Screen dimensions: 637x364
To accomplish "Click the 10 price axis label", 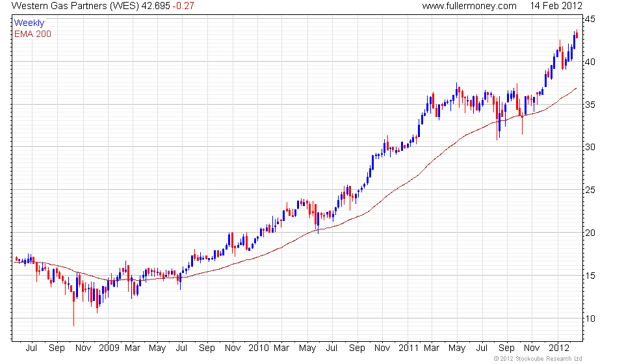I will pyautogui.click(x=590, y=318).
